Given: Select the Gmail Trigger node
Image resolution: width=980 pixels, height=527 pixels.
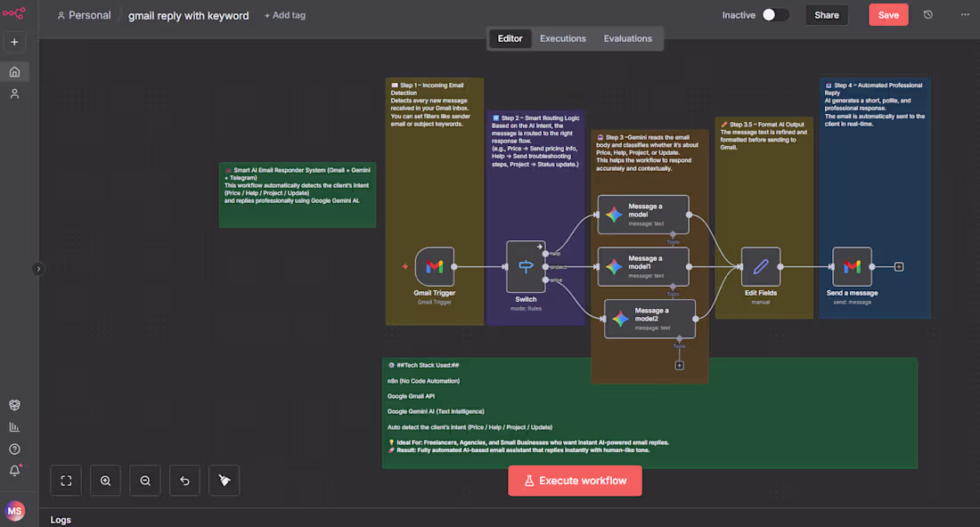Looking at the screenshot, I should tap(434, 266).
